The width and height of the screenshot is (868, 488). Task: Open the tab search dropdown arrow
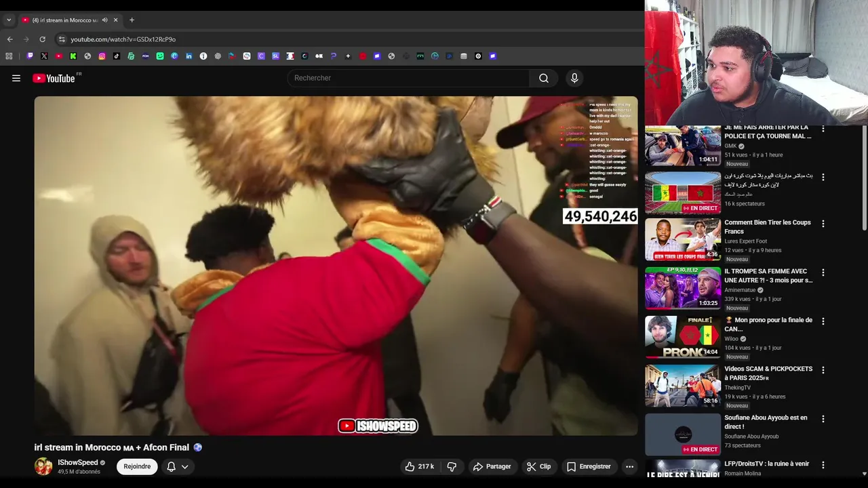pyautogui.click(x=9, y=20)
